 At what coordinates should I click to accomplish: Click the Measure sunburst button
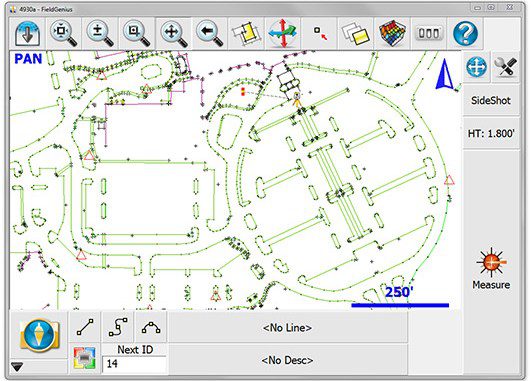click(491, 268)
